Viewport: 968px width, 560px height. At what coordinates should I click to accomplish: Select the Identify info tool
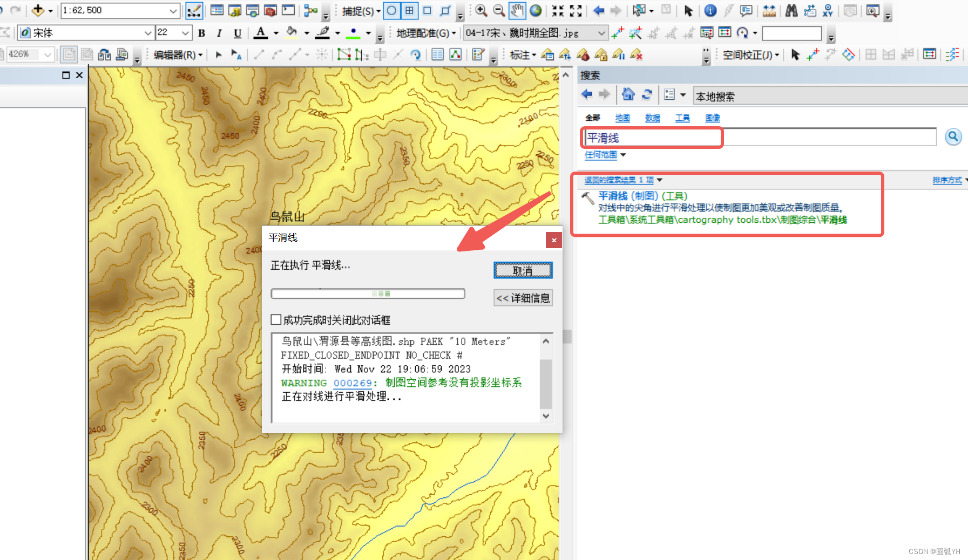tap(710, 10)
